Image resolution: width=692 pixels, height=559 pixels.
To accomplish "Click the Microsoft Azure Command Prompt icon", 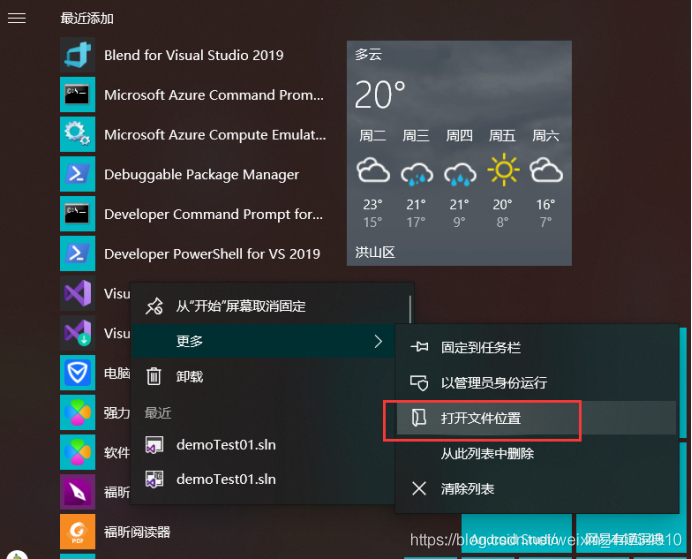I will tap(78, 94).
